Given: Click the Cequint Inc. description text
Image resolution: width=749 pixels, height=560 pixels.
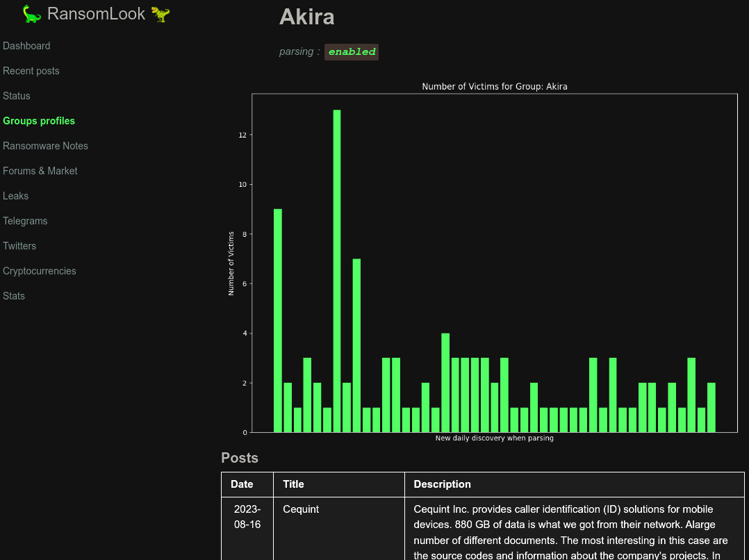Looking at the screenshot, I should 571,532.
